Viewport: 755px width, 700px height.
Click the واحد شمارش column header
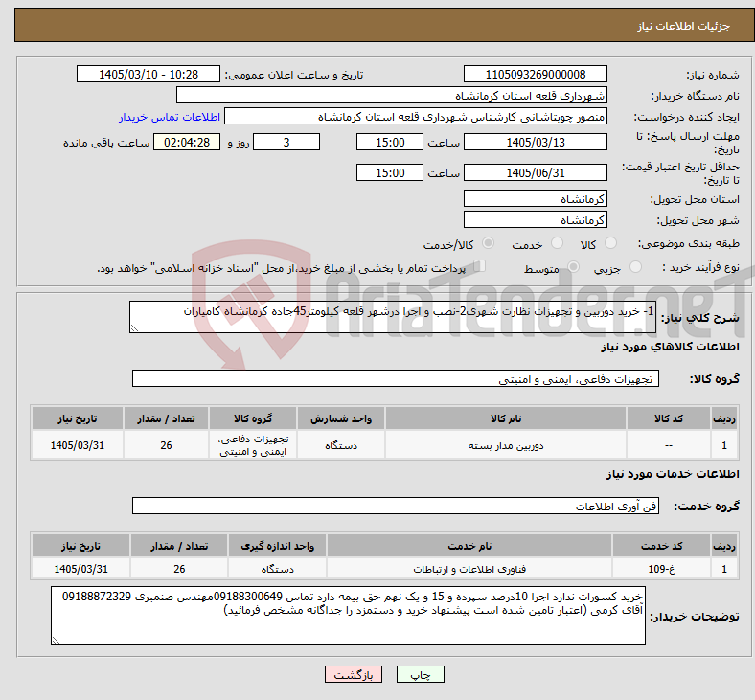point(341,418)
